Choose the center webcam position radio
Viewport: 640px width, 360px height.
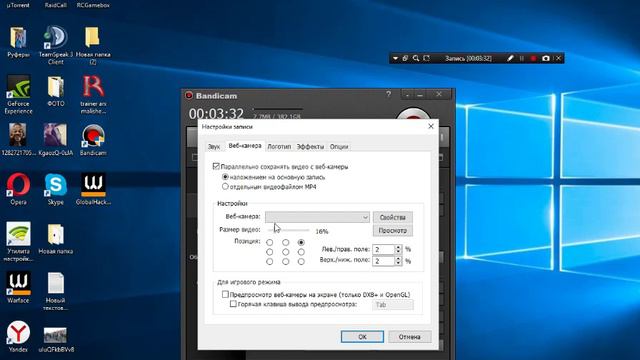[285, 252]
